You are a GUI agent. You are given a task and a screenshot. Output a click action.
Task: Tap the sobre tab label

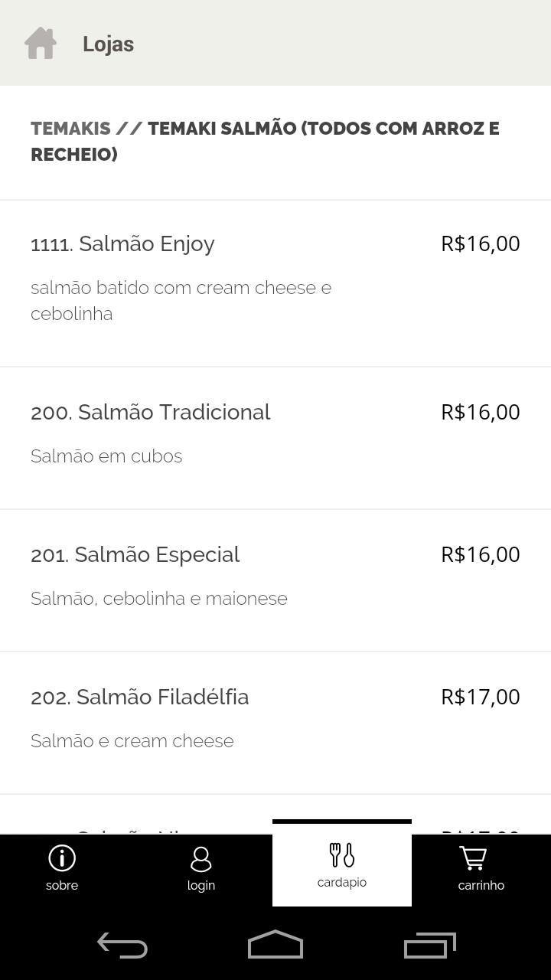62,886
